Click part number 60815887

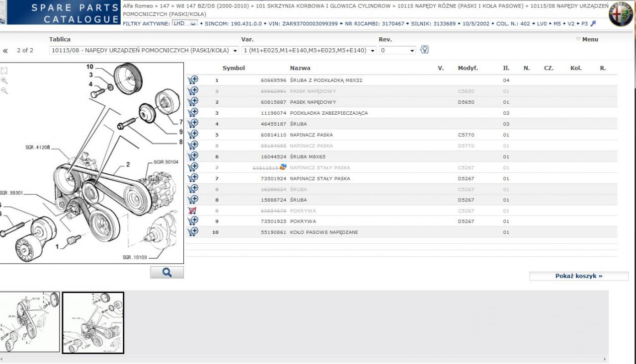(x=274, y=102)
